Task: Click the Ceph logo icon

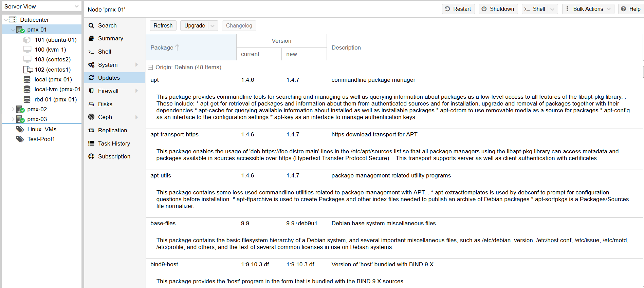Action: click(x=91, y=117)
